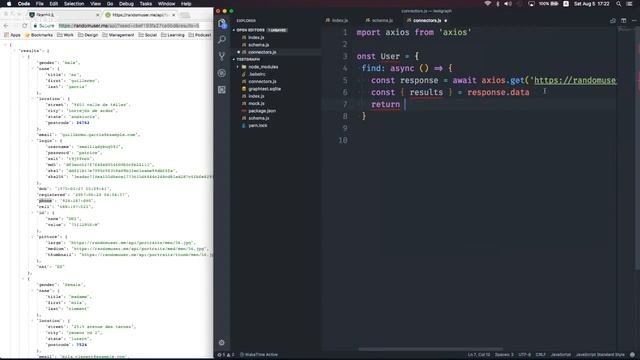
Task: Open the Apps bookmarks shortcut in Chrome
Action: pos(12,35)
